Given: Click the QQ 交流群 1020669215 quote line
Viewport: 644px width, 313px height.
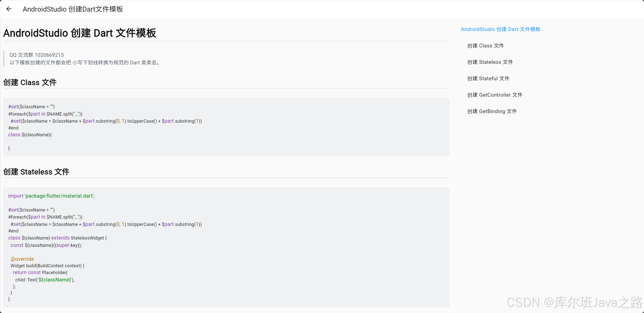Looking at the screenshot, I should tap(37, 55).
